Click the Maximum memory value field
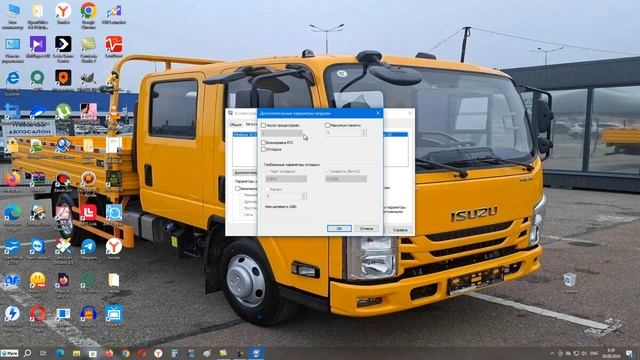Viewport: 640px width, 360px height. (343, 133)
